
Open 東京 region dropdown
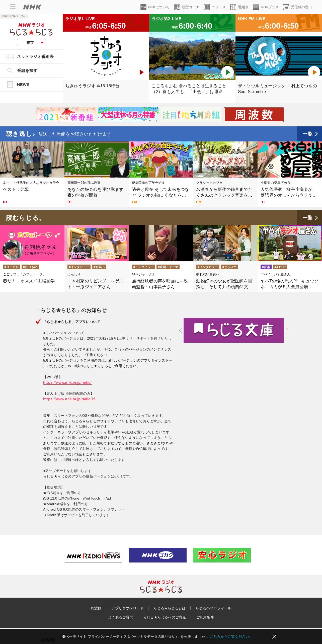pos(31,43)
